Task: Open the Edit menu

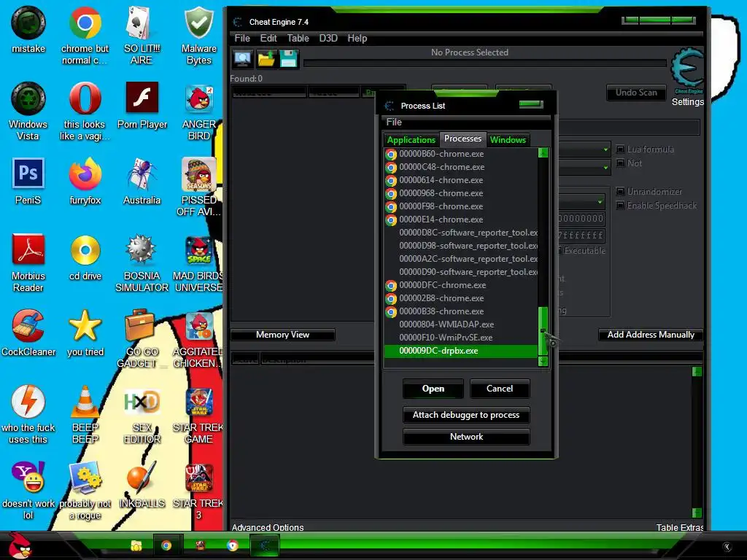Action: 268,38
